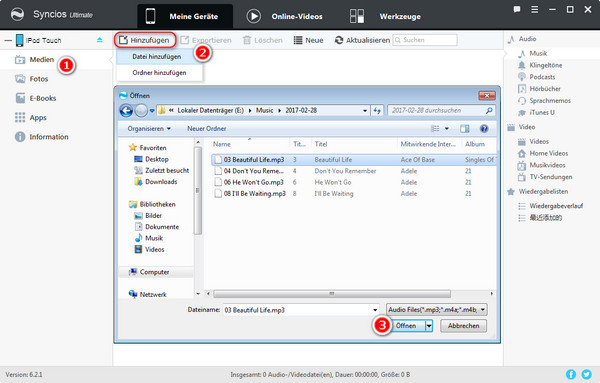Image resolution: width=600 pixels, height=383 pixels.
Task: Open the Twitter icon in status bar
Action: (x=586, y=374)
